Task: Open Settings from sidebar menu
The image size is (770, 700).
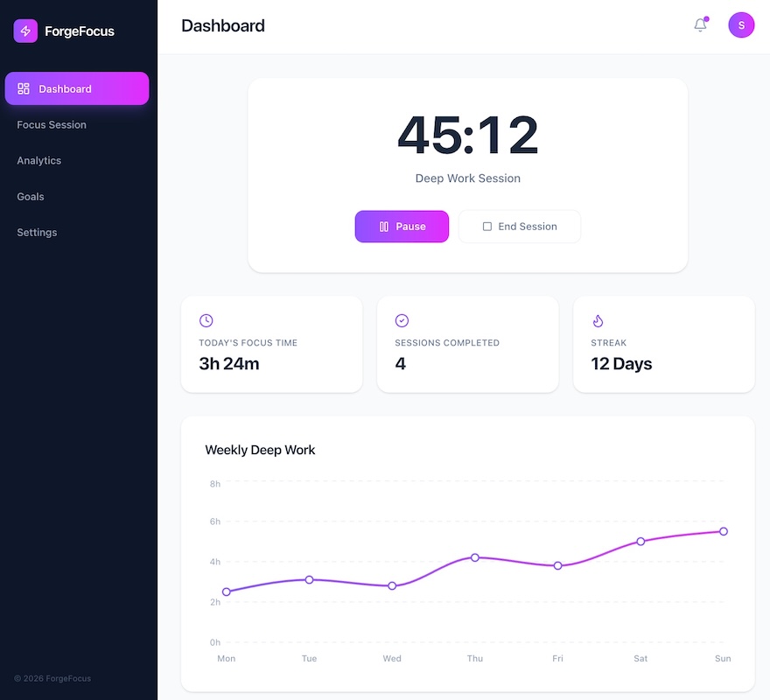Action: (37, 233)
